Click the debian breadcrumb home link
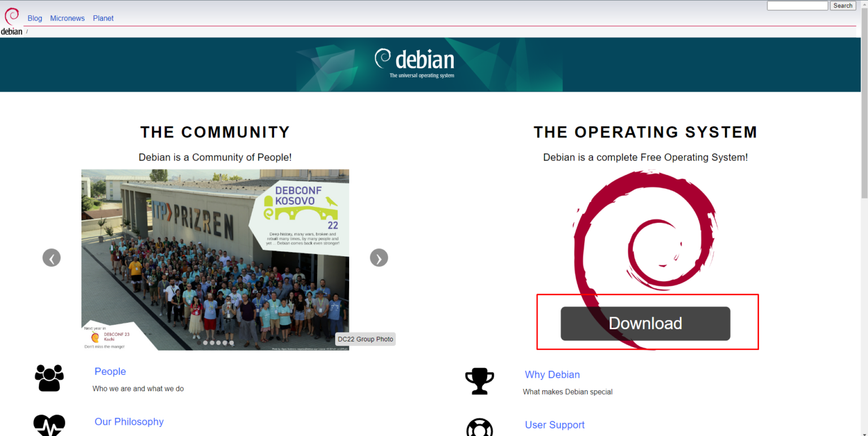The width and height of the screenshot is (868, 436). [x=11, y=32]
